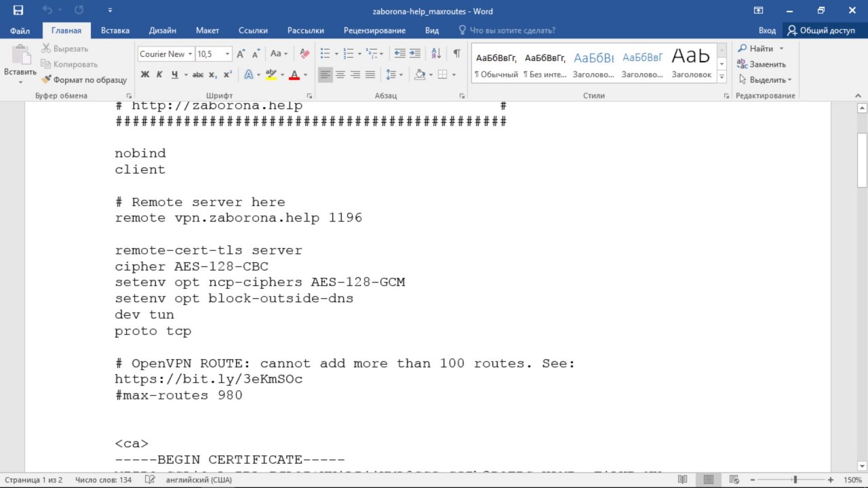Switch to the Макет tab
868x488 pixels.
tap(208, 30)
